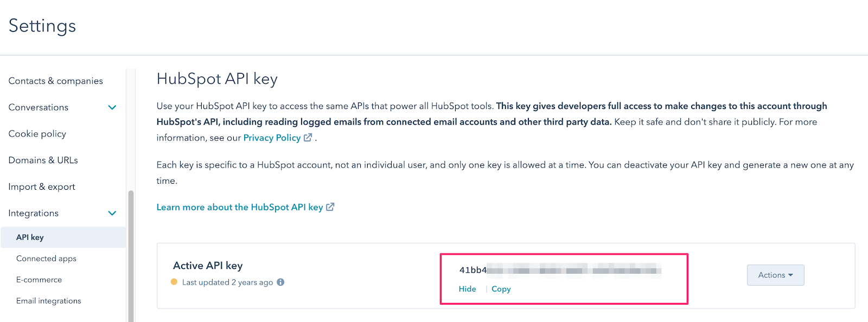The height and width of the screenshot is (322, 868).
Task: Open E-commerce integrations page
Action: point(39,280)
